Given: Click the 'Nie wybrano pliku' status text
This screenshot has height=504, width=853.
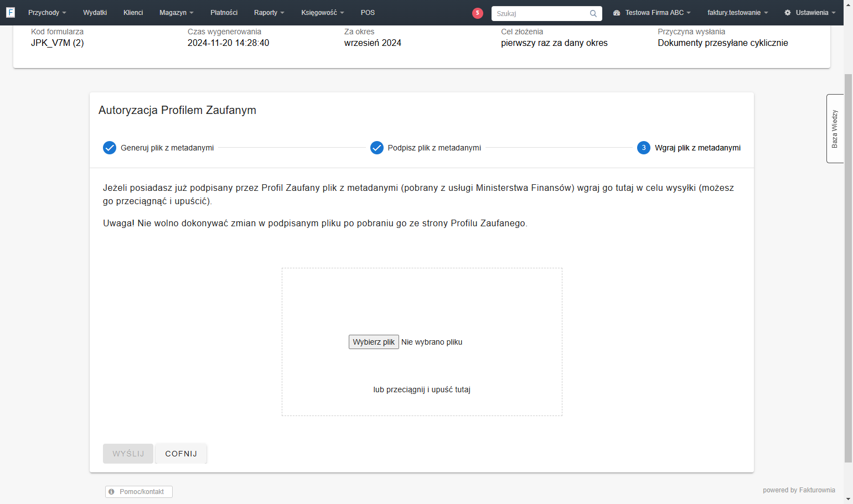Looking at the screenshot, I should point(432,342).
